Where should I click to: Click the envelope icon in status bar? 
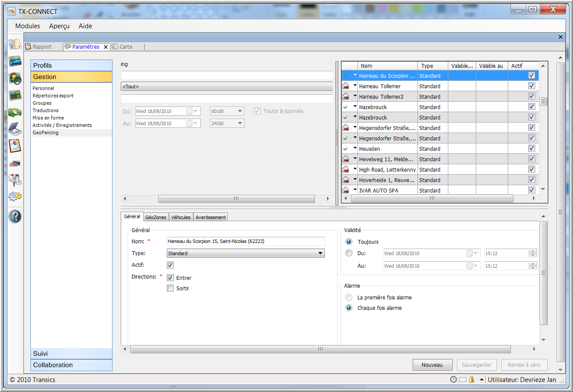point(463,379)
